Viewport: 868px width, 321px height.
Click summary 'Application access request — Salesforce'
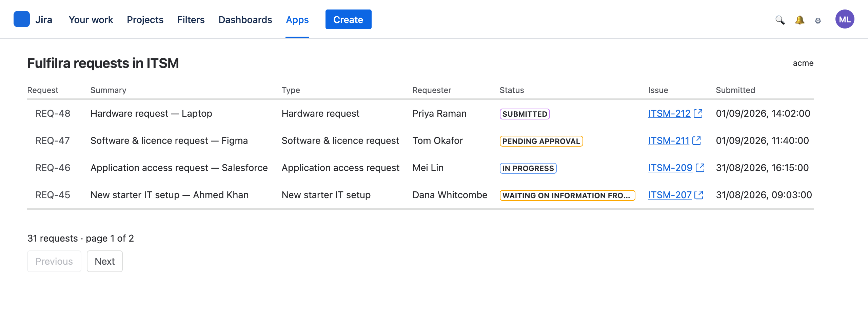pyautogui.click(x=179, y=168)
